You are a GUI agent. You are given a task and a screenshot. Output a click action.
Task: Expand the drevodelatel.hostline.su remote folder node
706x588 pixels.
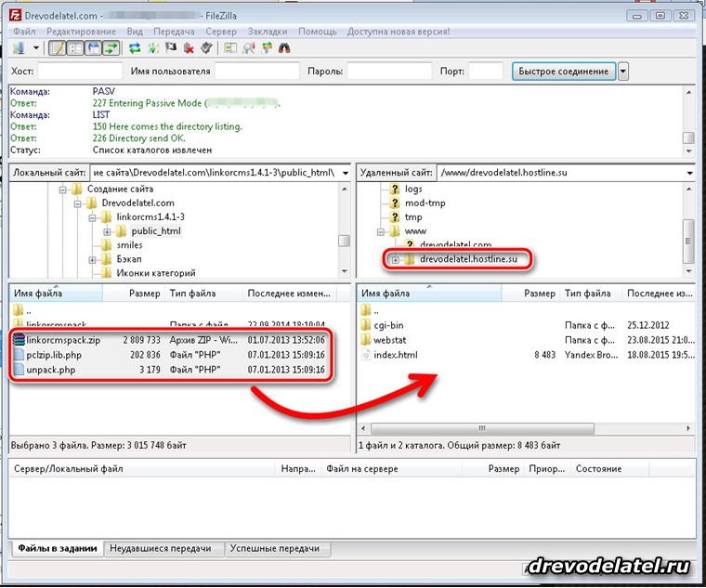[395, 259]
